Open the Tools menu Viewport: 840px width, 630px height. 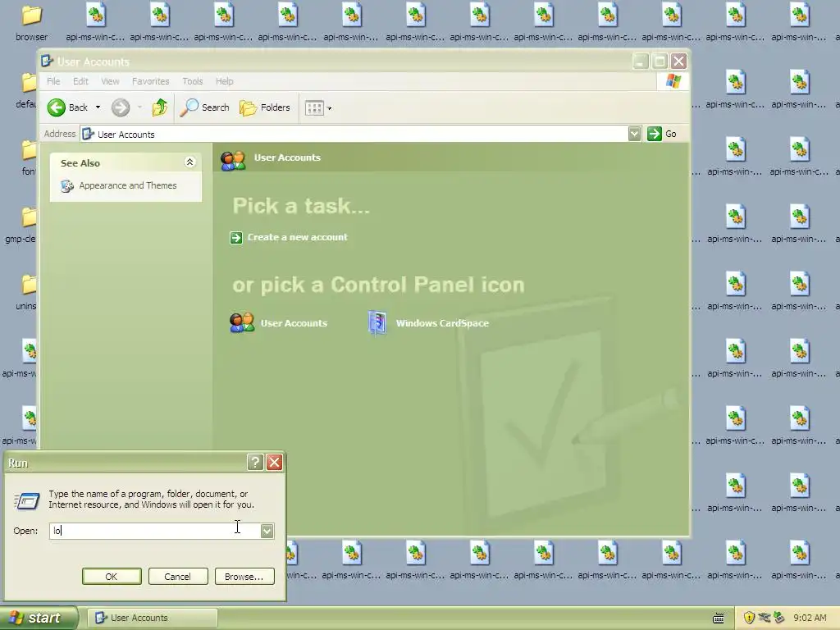pos(192,81)
